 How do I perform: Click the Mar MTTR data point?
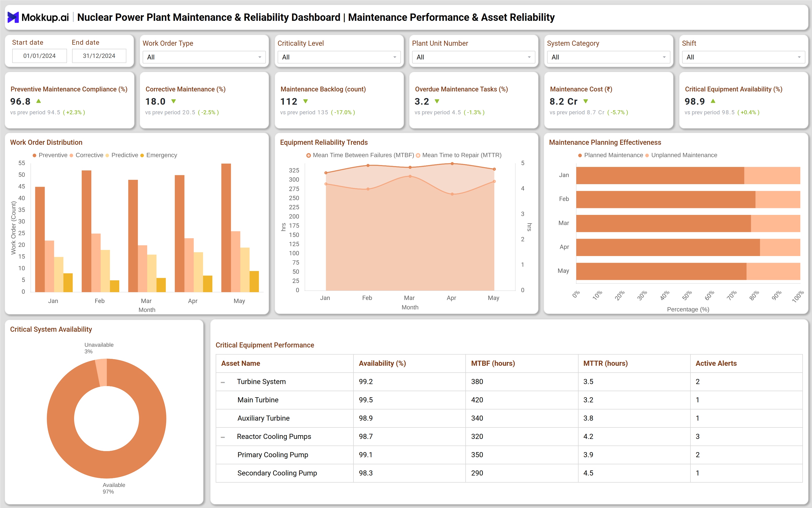pyautogui.click(x=410, y=176)
